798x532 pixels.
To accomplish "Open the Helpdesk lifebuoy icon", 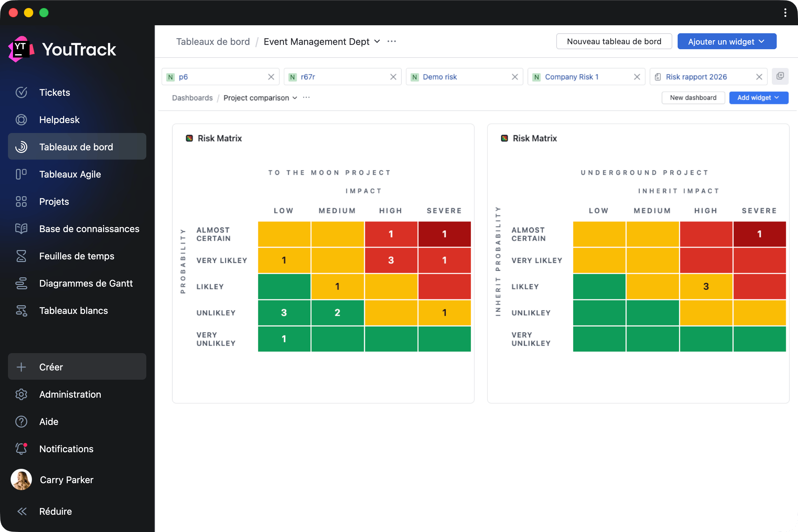I will click(x=21, y=120).
